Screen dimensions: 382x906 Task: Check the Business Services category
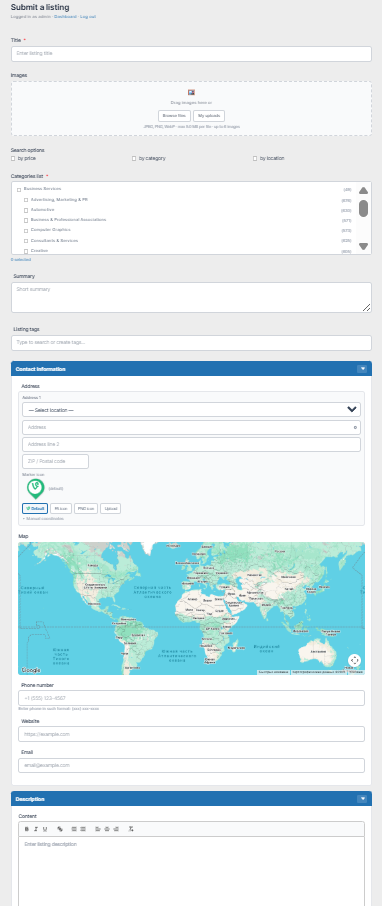(19, 190)
